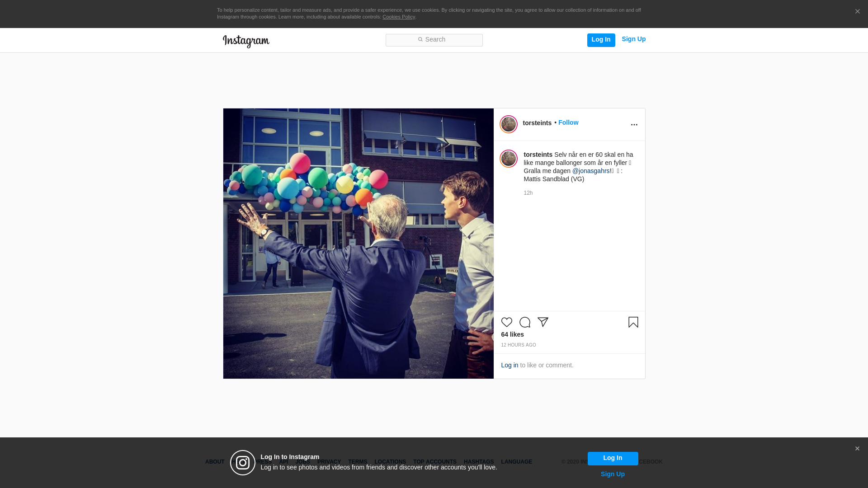Click Sign Up in the top header
Image resolution: width=868 pixels, height=488 pixels.
pos(633,39)
